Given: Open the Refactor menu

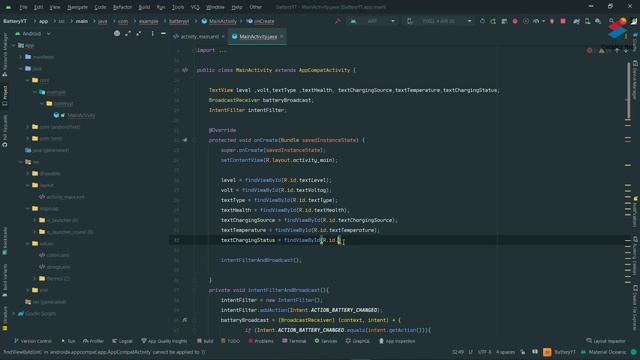Looking at the screenshot, I should click(122, 7).
